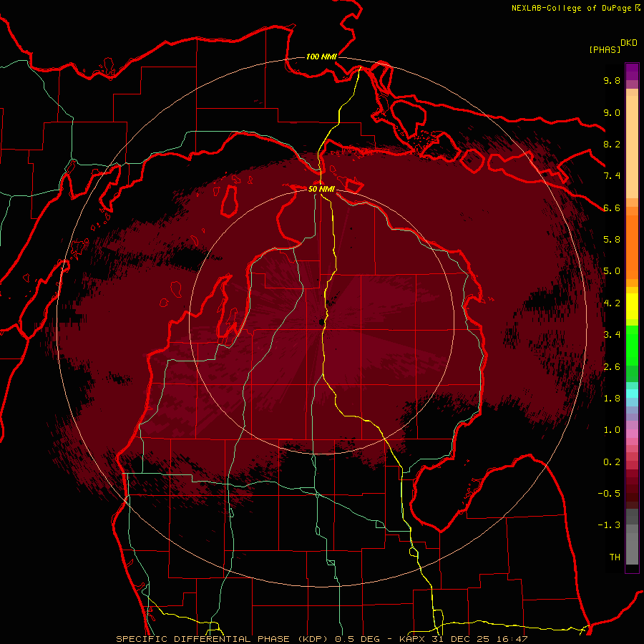Click the -1.3 value on the color scale
This screenshot has width=644, height=644.
click(609, 525)
